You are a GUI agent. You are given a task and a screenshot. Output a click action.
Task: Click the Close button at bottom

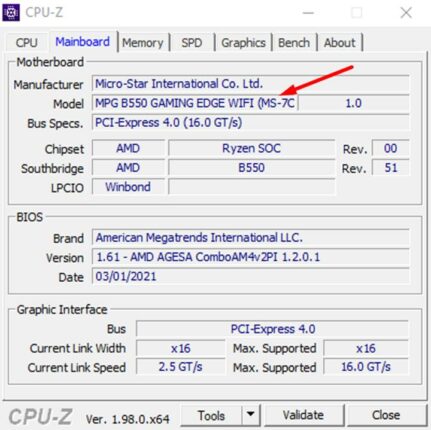point(386,415)
